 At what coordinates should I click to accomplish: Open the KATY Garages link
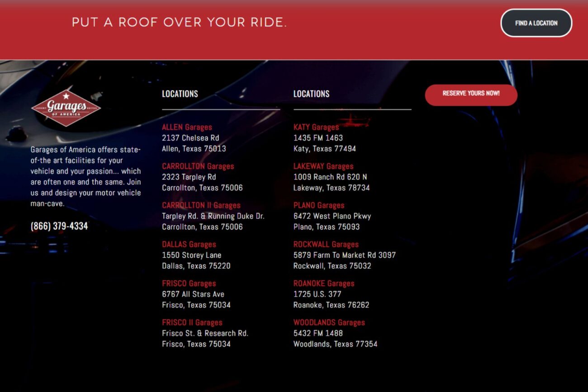316,128
